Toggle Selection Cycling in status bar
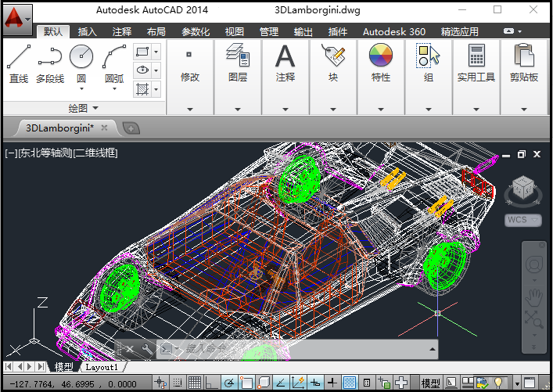Screen dimensions: 553x392 coord(384,383)
